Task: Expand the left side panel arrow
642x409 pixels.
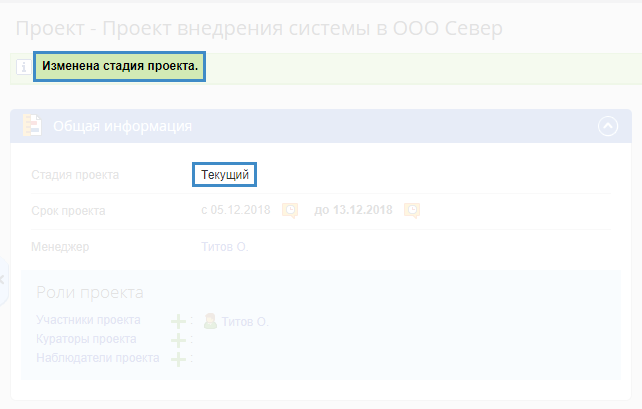Action: tap(3, 280)
